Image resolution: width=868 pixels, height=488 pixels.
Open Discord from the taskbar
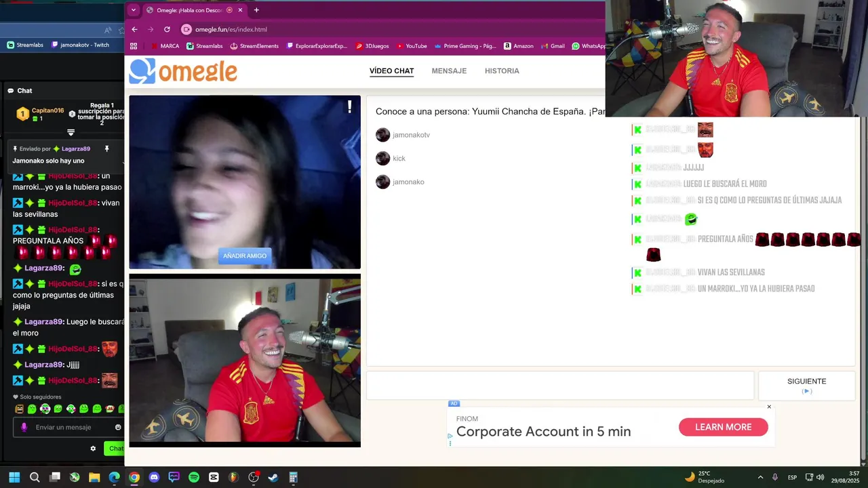pyautogui.click(x=154, y=477)
